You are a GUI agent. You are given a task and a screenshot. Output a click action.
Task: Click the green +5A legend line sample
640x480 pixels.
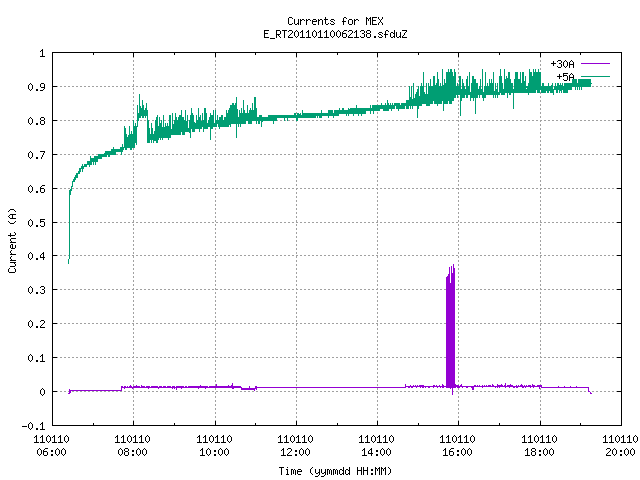tap(595, 76)
